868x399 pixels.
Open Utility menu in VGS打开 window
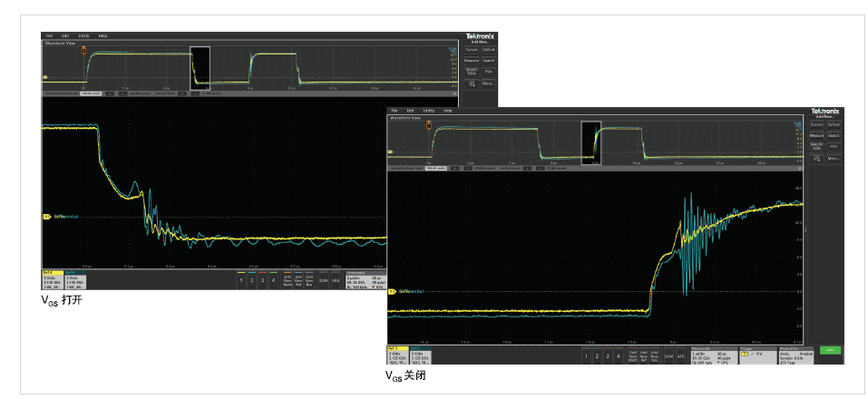point(83,35)
